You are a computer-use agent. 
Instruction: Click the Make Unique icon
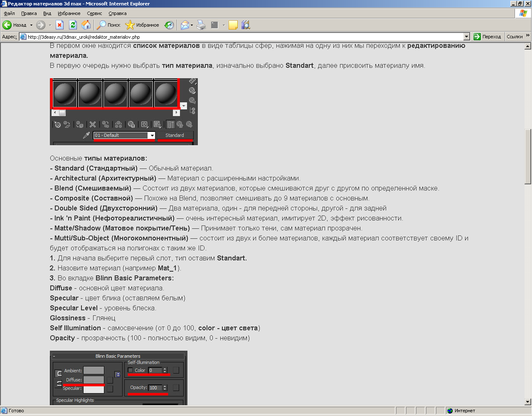click(118, 124)
